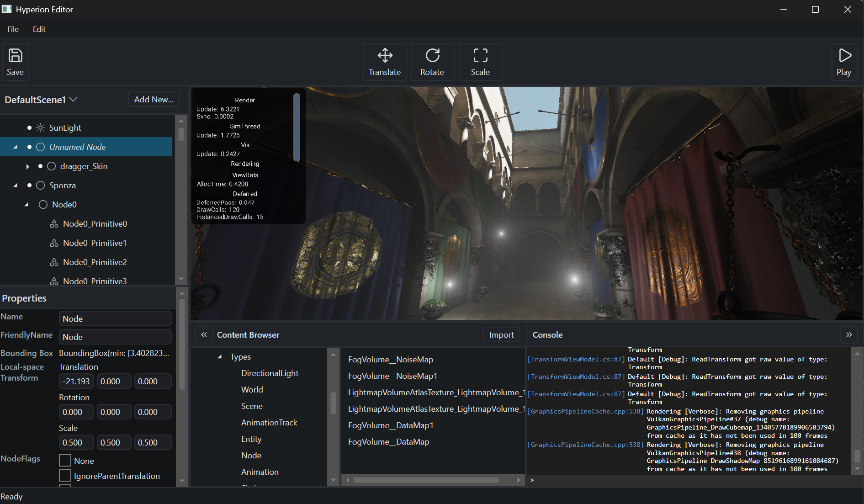Screen dimensions: 864x504
Task: Collapse the Unnamed Node tree arrow
Action: (x=16, y=147)
